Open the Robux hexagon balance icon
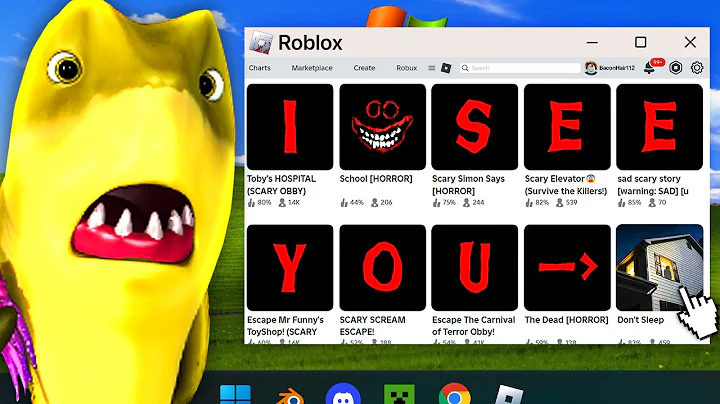 click(675, 68)
